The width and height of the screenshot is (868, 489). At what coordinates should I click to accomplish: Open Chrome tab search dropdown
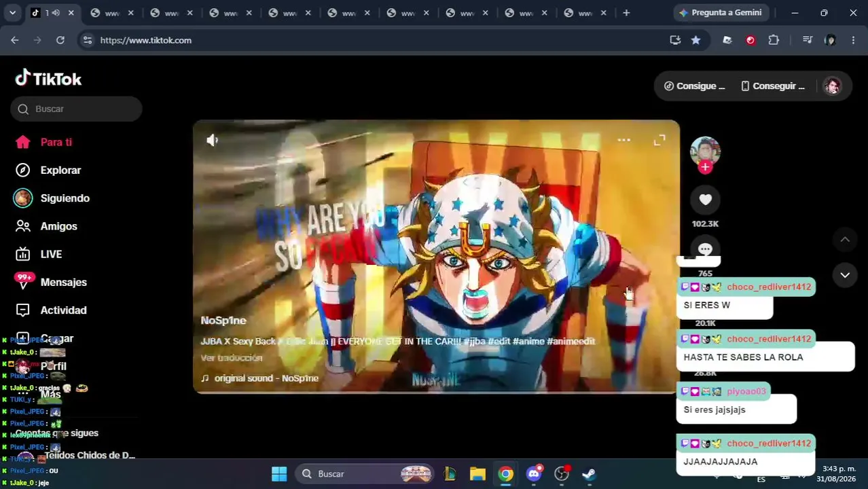tap(12, 12)
